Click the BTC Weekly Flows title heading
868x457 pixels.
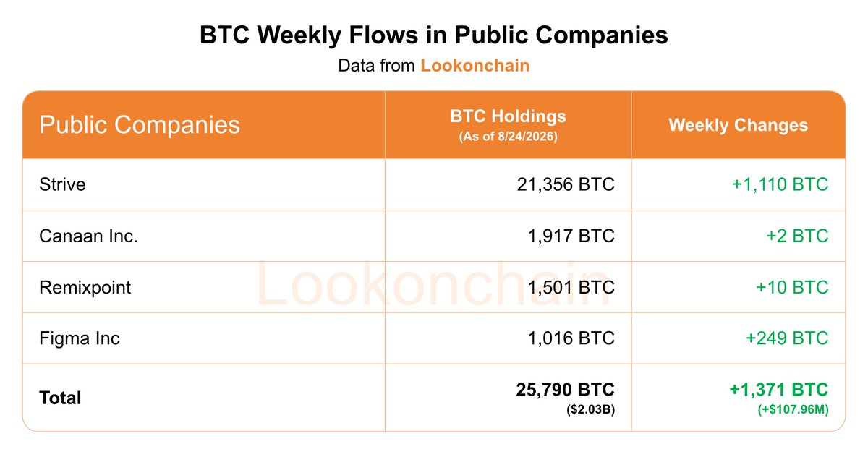(434, 35)
